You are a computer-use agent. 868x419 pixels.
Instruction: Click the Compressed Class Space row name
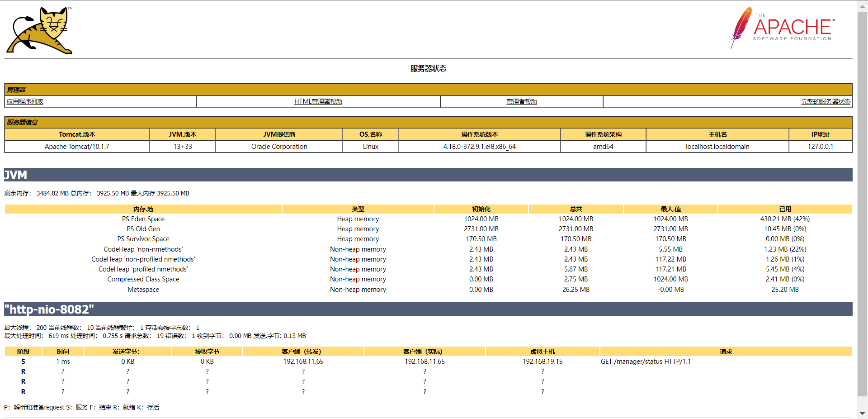pos(143,279)
